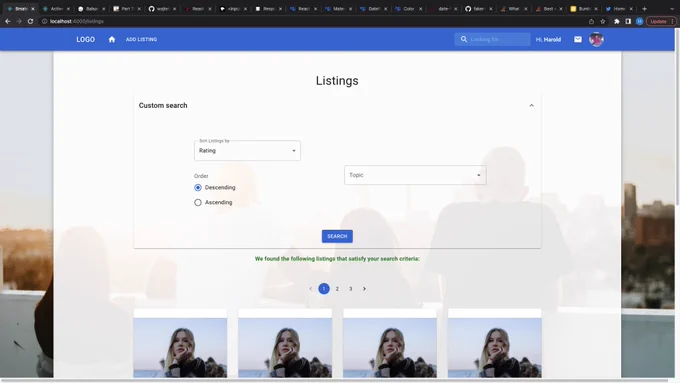Click the site info icon before localhost
Screen dimensions: 680x383
pyautogui.click(x=44, y=21)
